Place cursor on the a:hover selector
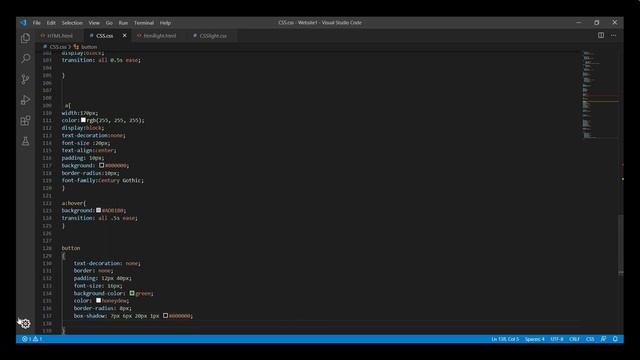This screenshot has height=360, width=640. (x=74, y=203)
